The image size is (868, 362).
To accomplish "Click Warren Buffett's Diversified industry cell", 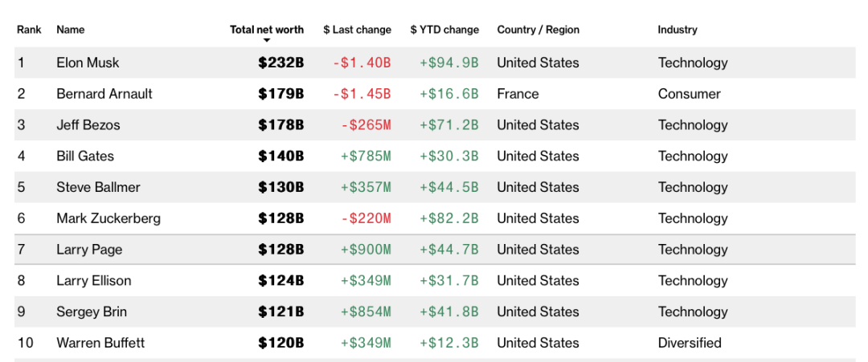I will click(690, 343).
